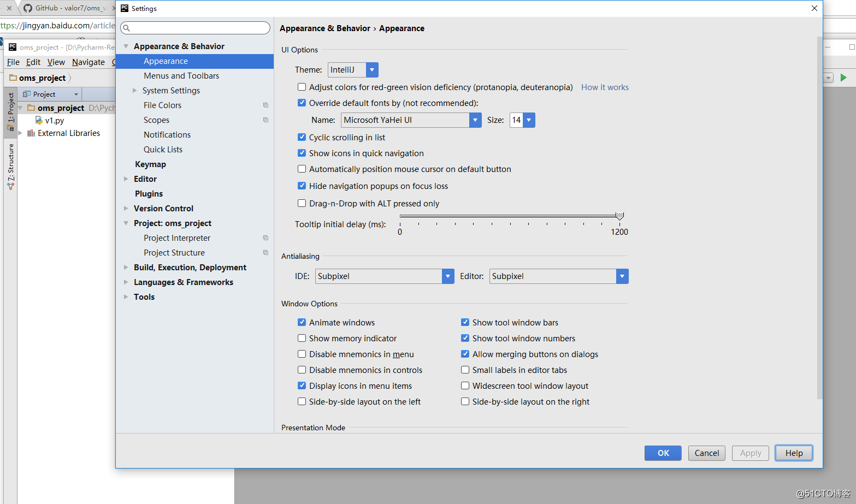Screen dimensions: 856x504
Task: Enable Widescreen tool window layout
Action: point(465,386)
